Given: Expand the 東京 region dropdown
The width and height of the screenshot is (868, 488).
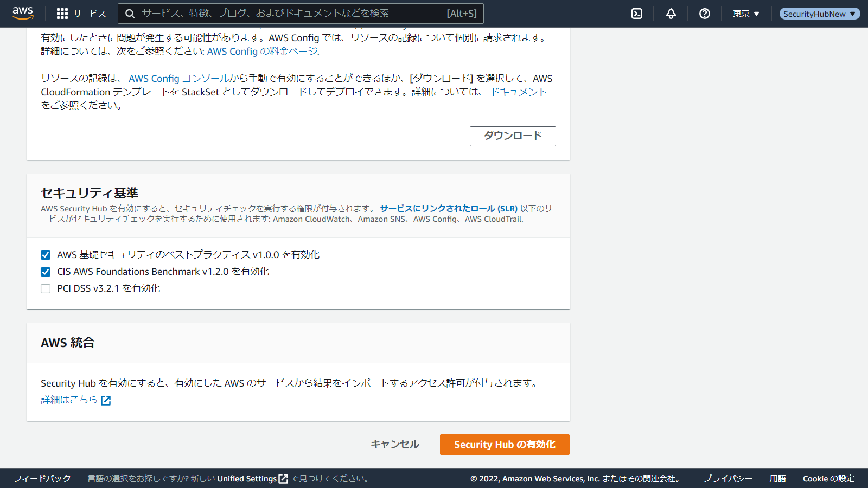Looking at the screenshot, I should 746,14.
